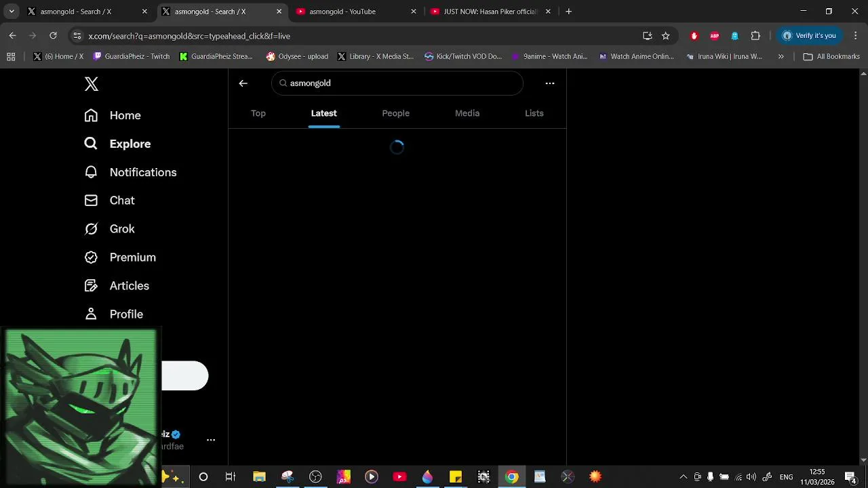Close the JUST NOW: Hasan Piker tab
The height and width of the screenshot is (488, 868).
point(548,12)
